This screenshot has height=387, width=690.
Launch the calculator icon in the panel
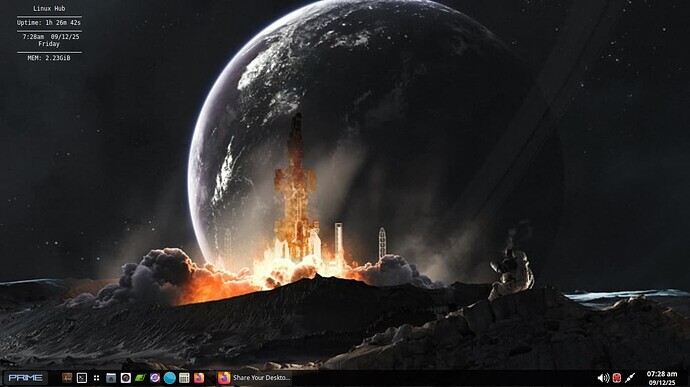184,378
